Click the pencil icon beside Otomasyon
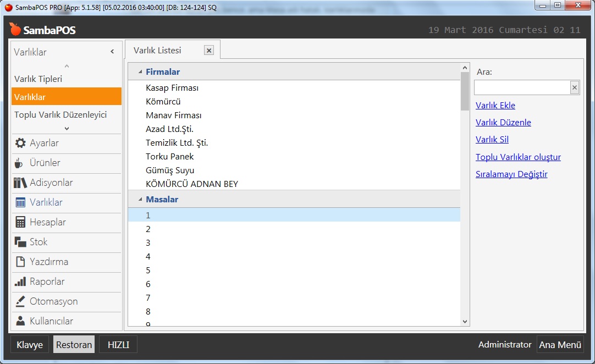The image size is (595, 364). coord(20,301)
